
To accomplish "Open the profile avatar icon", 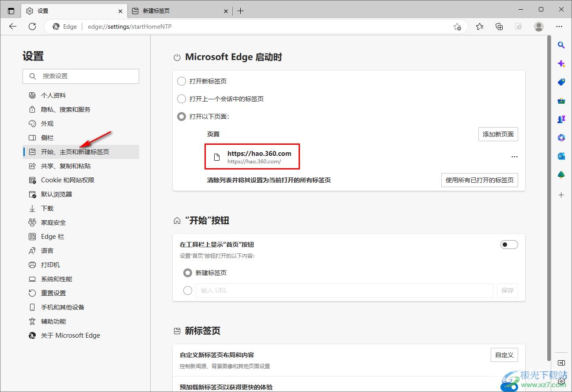I will (539, 26).
